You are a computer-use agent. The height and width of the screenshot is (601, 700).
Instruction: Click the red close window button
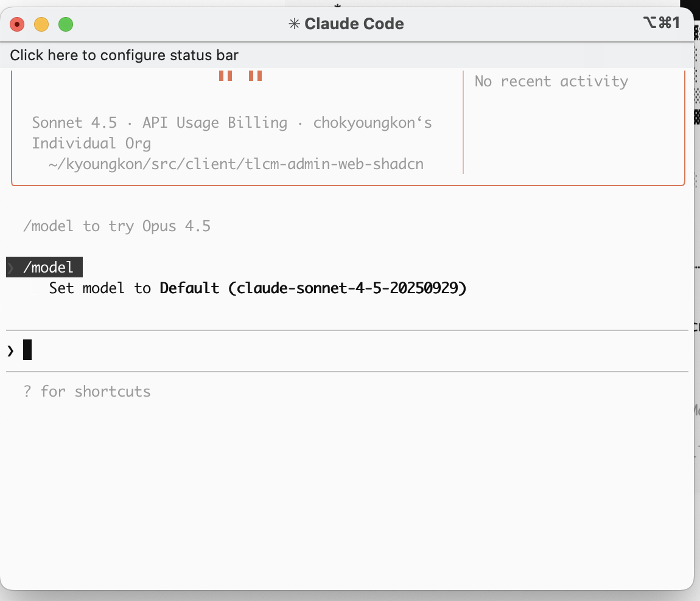17,24
